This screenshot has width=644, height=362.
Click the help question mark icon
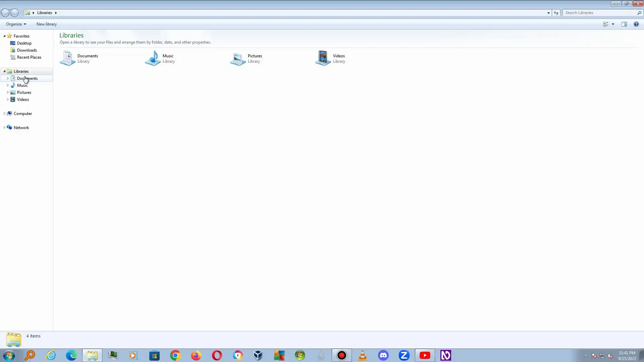pyautogui.click(x=636, y=24)
